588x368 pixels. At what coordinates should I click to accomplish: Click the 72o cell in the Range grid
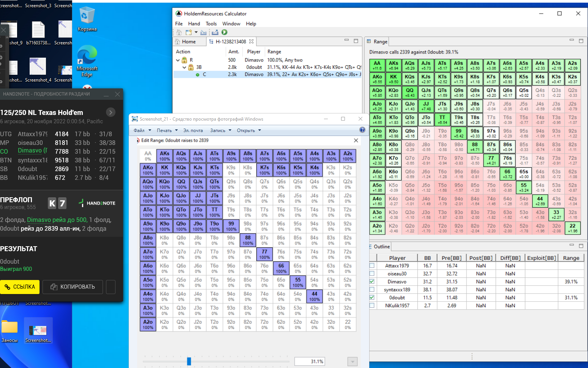click(x=491, y=228)
